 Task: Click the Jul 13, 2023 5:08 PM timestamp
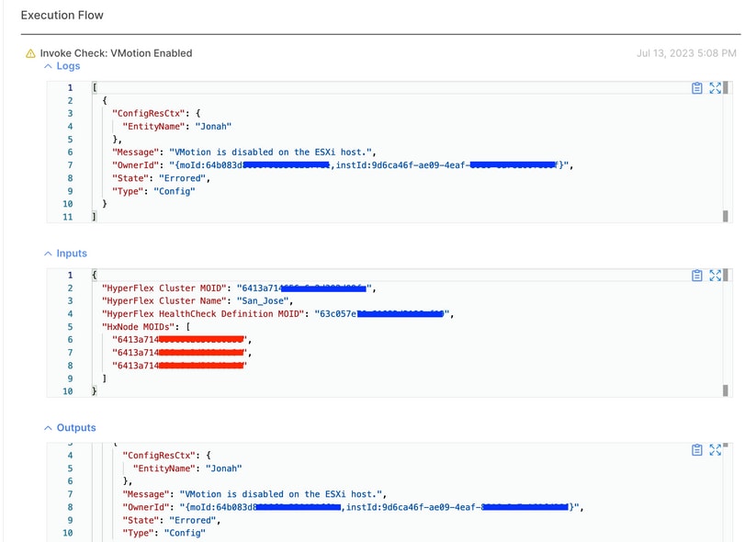coord(686,53)
